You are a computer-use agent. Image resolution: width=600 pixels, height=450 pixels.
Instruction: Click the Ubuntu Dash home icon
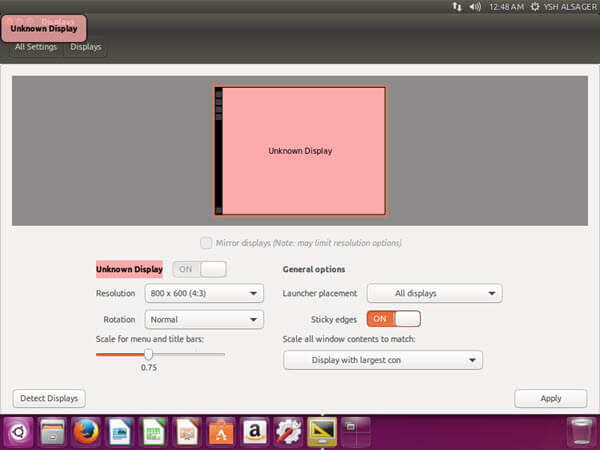click(x=18, y=432)
